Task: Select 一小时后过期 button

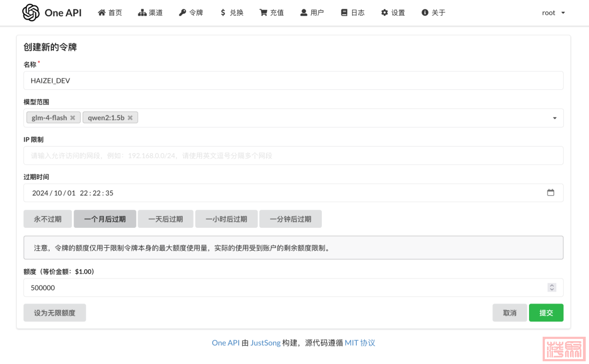Action: pyautogui.click(x=226, y=219)
